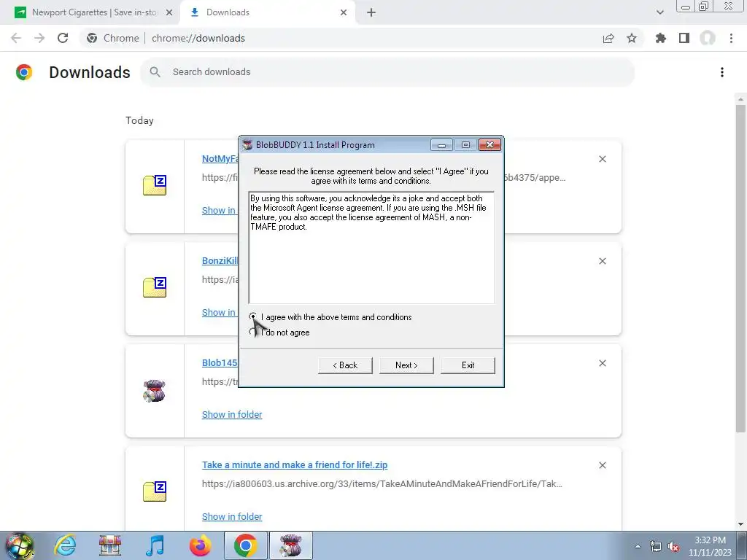This screenshot has height=560, width=747.
Task: Share this page icon in address bar
Action: coord(608,38)
